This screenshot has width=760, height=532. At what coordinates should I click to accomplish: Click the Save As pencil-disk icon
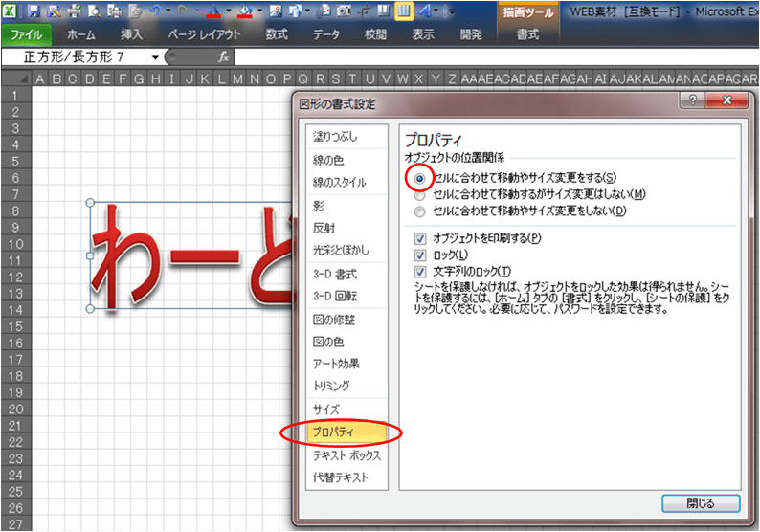coord(54,11)
